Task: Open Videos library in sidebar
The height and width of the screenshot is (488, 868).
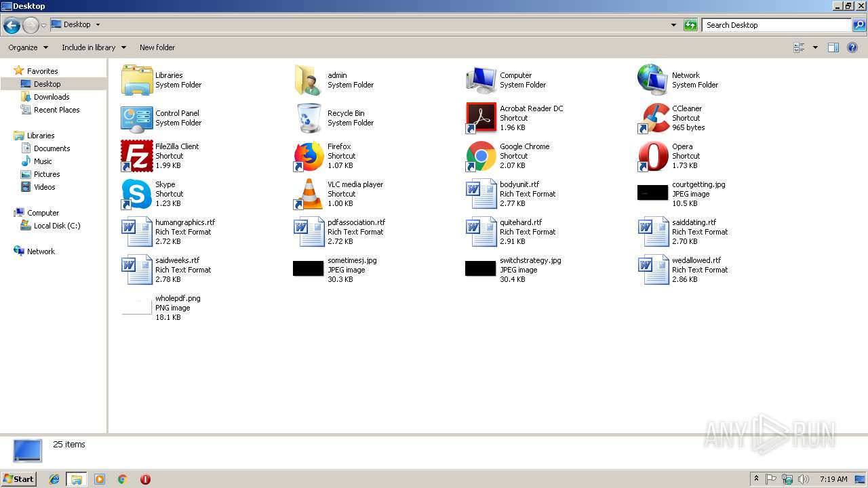Action: pos(44,187)
